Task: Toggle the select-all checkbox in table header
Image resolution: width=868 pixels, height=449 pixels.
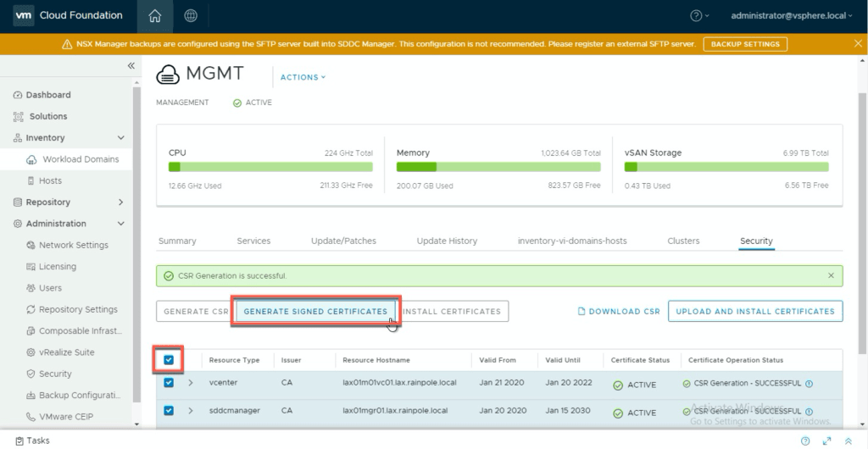Action: coord(169,360)
